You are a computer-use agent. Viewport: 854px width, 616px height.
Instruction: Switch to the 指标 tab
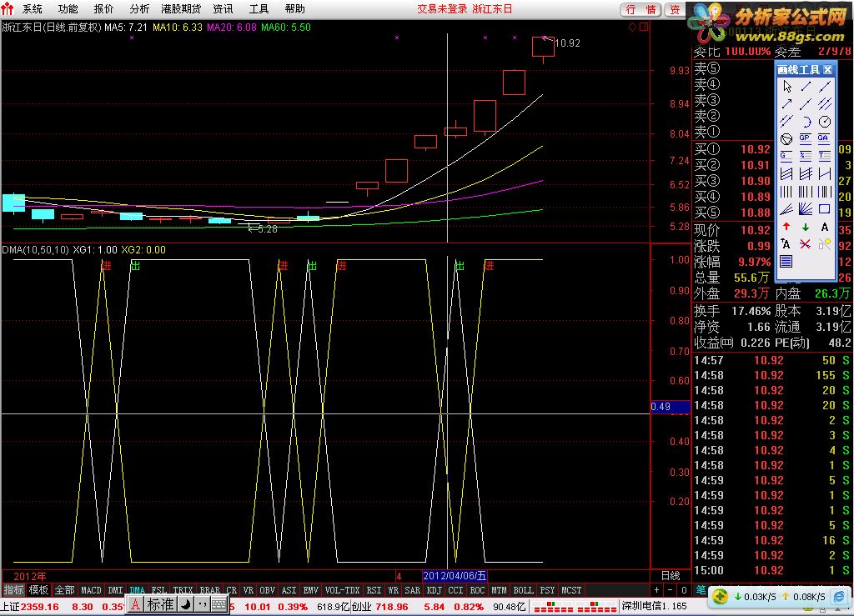coord(13,590)
